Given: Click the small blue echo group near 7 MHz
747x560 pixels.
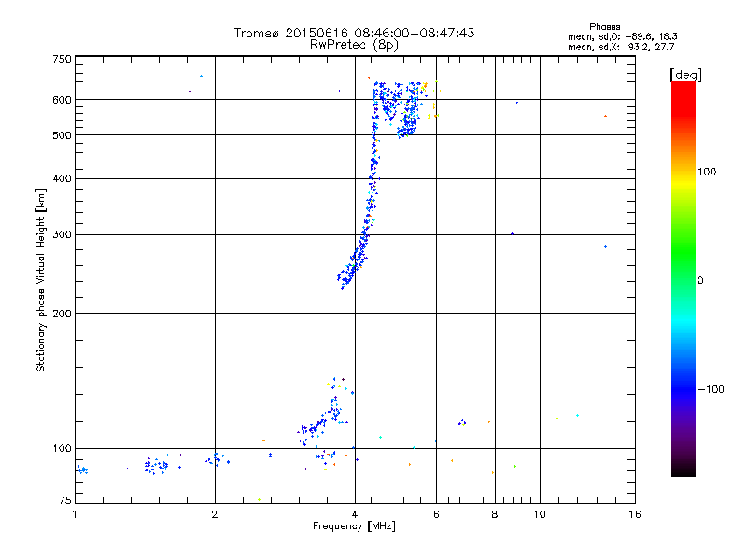Looking at the screenshot, I should click(x=461, y=422).
